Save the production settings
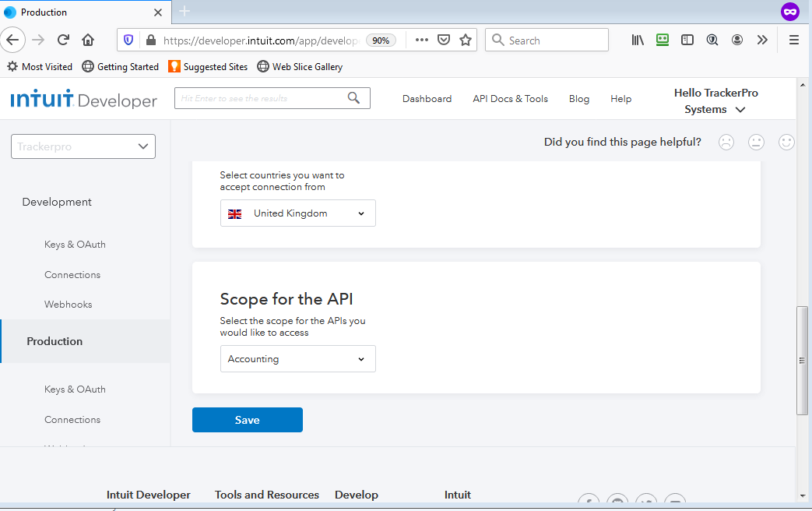 click(x=248, y=420)
